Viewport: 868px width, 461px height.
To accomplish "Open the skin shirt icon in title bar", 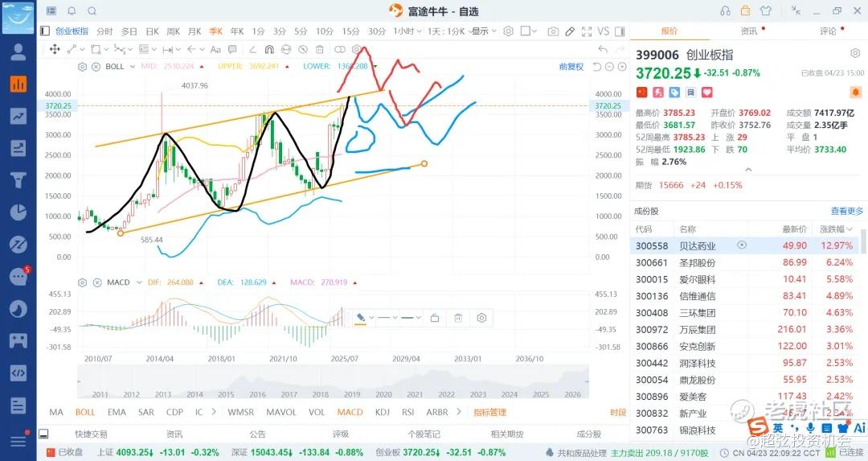I will [x=766, y=10].
